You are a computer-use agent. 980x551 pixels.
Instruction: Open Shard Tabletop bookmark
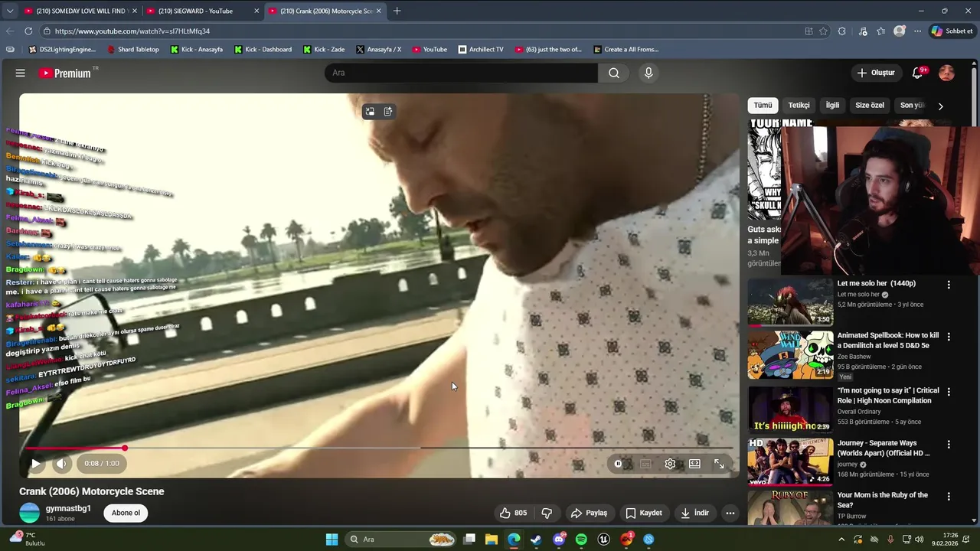click(x=133, y=49)
